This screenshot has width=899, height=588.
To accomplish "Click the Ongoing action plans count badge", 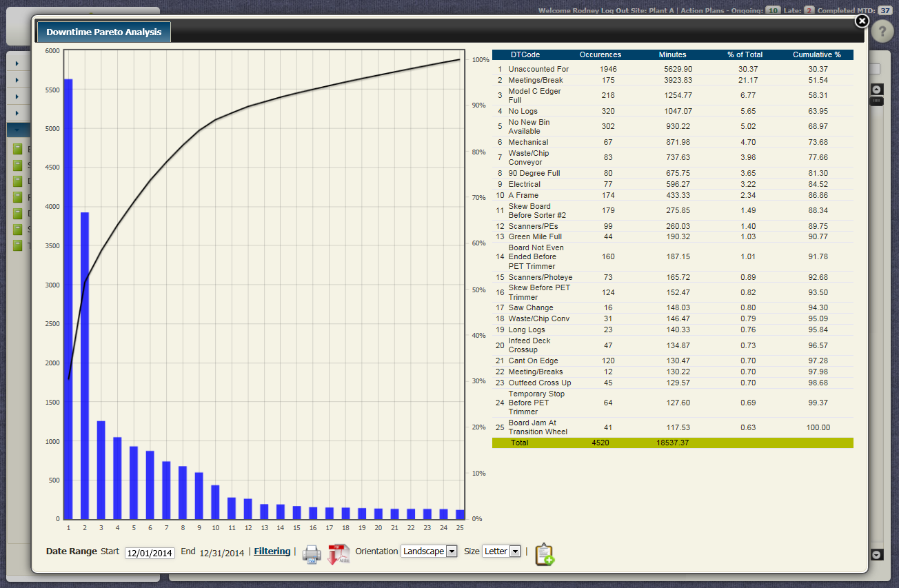I will (773, 10).
